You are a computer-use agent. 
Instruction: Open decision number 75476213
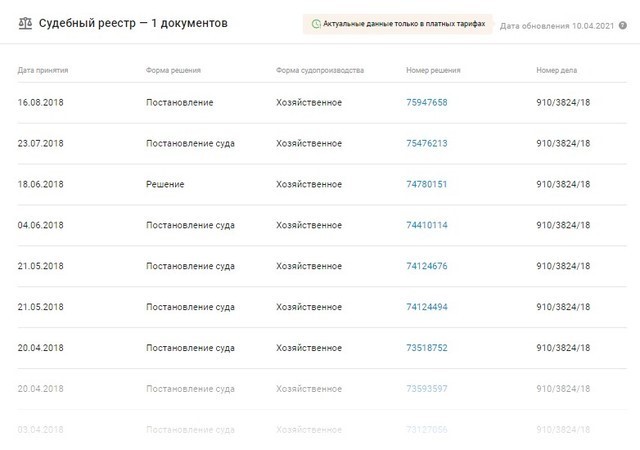[x=427, y=144]
